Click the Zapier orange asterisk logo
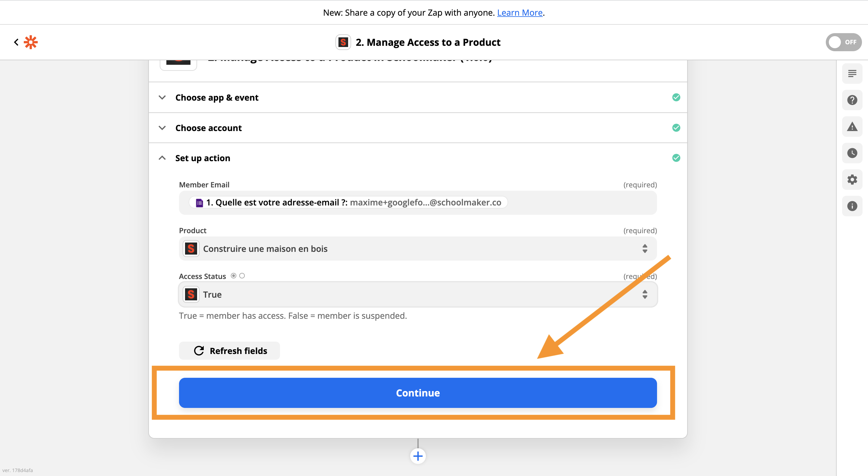 (x=31, y=42)
